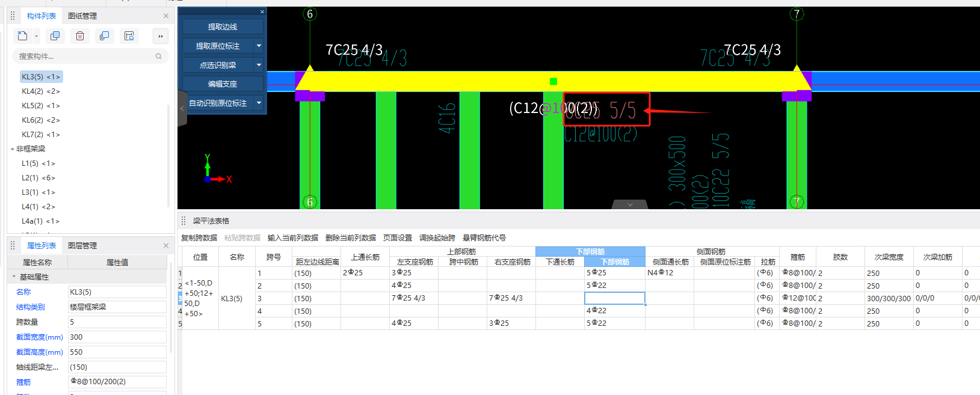The height and width of the screenshot is (395, 980).
Task: Click the 属性列表 panel drag handle
Action: tap(13, 245)
